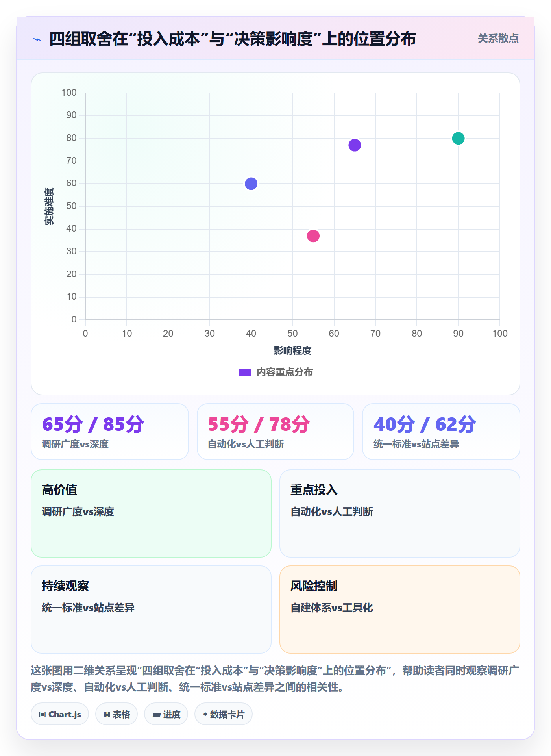Select the purple scatter point
This screenshot has width=551, height=756.
point(355,145)
